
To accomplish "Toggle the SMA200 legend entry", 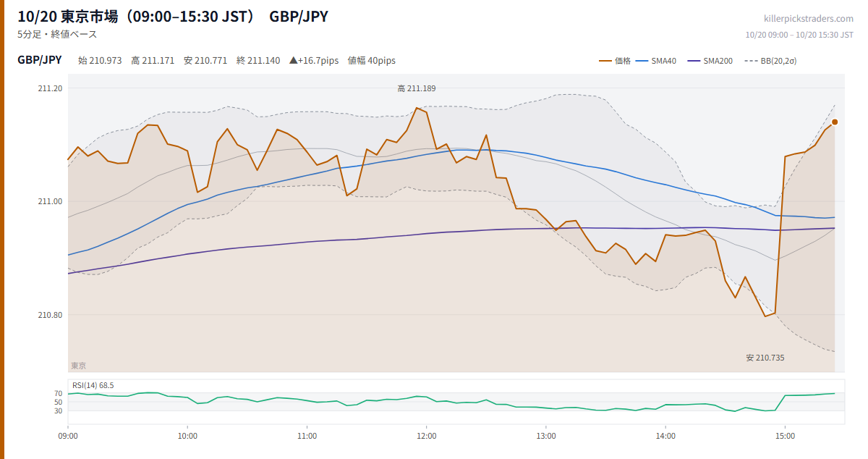I will (710, 61).
